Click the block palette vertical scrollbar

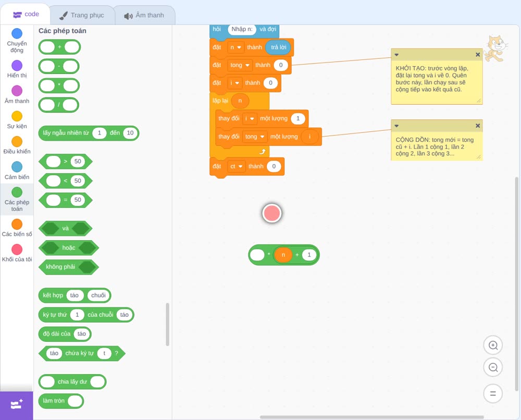(167, 324)
